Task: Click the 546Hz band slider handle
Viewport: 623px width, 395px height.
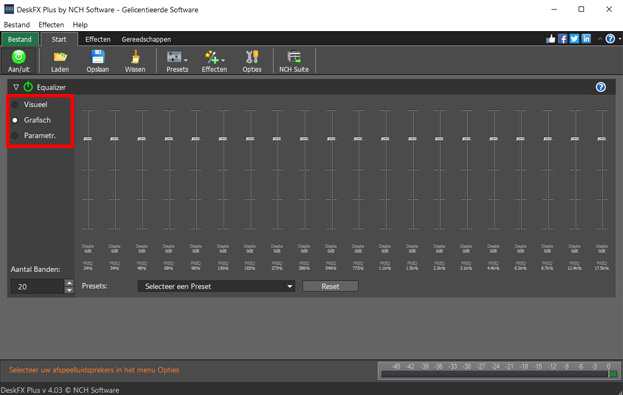Action: [331, 139]
